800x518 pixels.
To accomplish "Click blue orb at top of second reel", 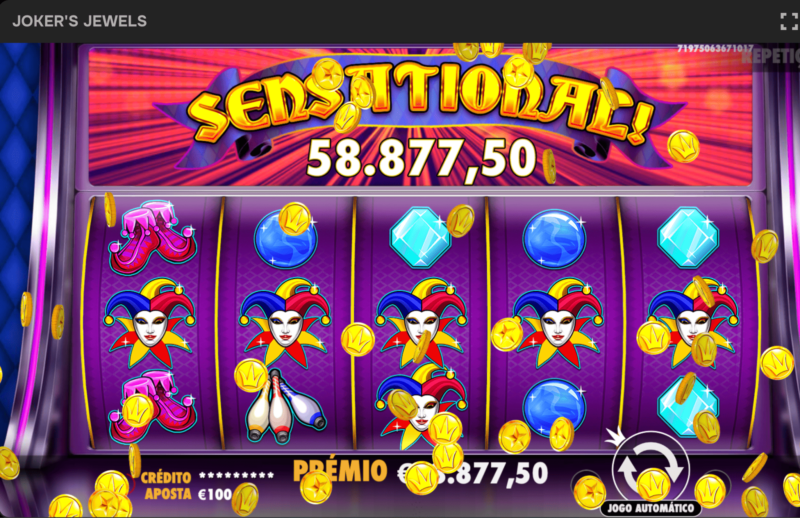I will [x=286, y=238].
